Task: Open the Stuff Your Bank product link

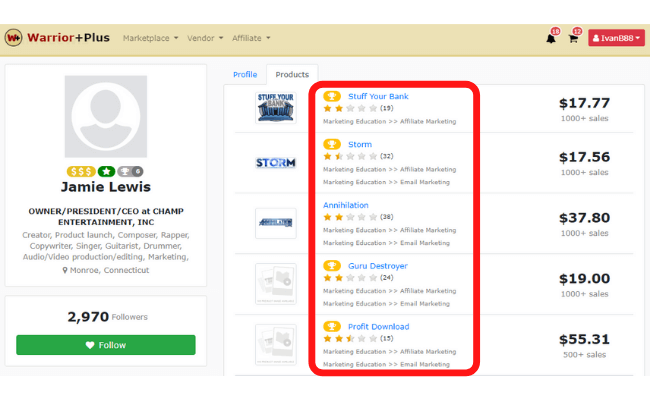Action: [x=378, y=96]
